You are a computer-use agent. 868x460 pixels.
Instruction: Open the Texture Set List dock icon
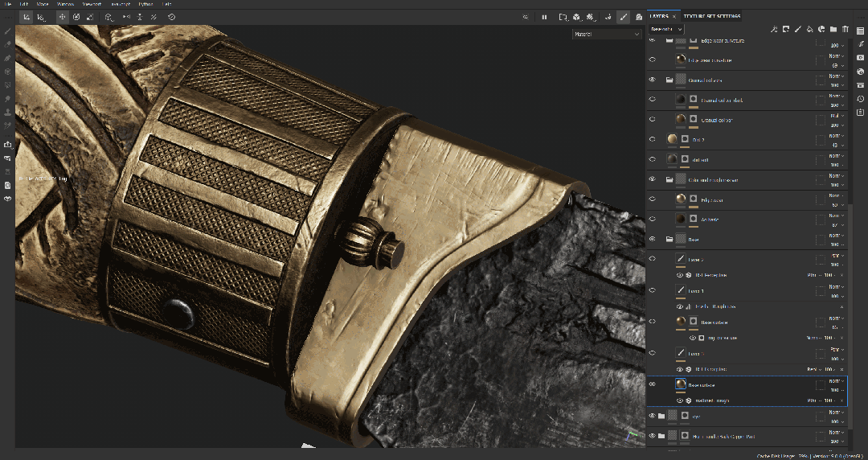point(860,31)
